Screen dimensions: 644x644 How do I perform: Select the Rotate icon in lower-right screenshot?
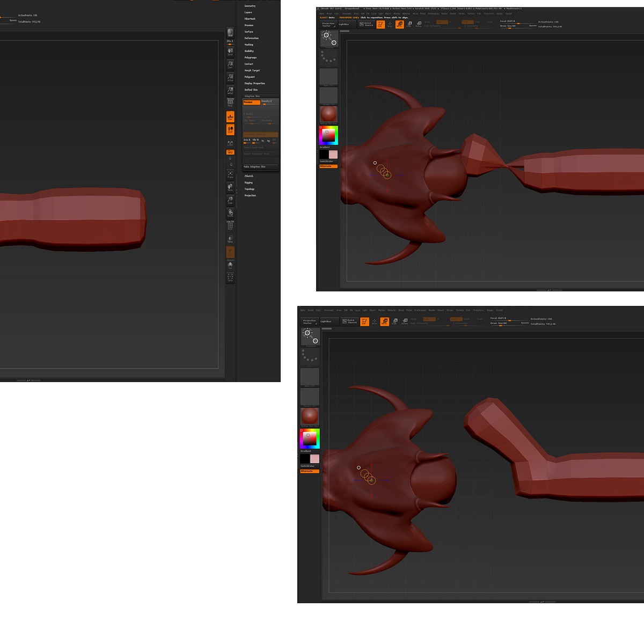click(405, 321)
